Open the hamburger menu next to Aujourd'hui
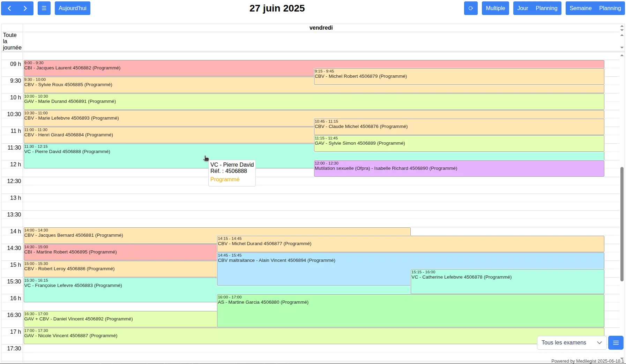Screen dimensions: 626x364 point(44,8)
